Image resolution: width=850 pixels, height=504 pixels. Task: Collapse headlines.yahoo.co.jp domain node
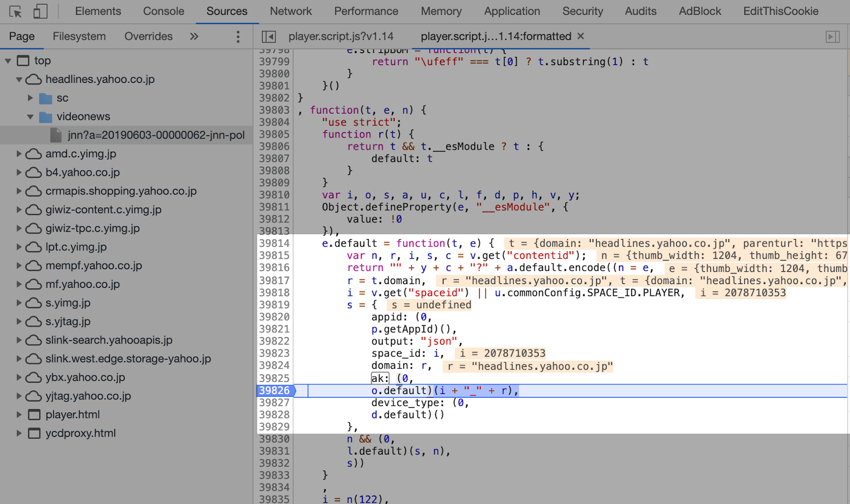[19, 80]
